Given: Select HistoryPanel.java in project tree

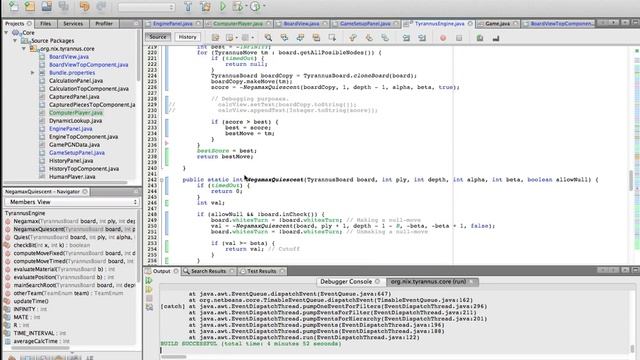Looking at the screenshot, I should click(x=71, y=161).
